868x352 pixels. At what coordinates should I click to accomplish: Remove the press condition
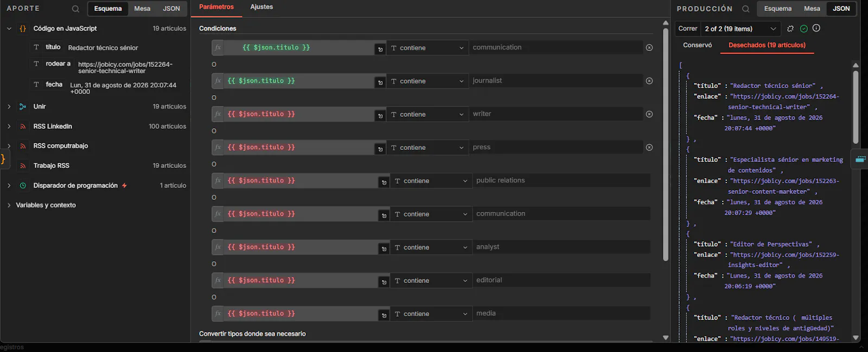click(649, 147)
